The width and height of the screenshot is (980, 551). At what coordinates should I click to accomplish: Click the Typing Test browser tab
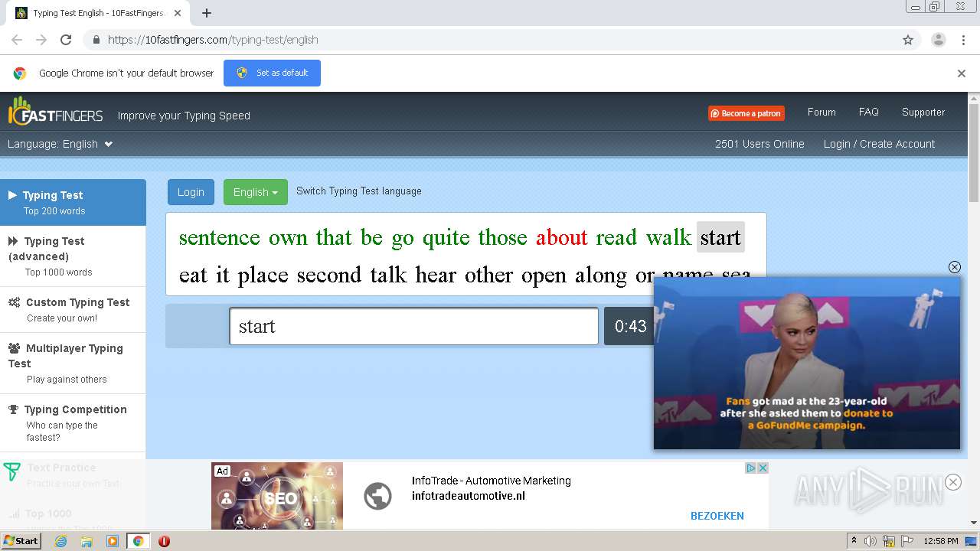pyautogui.click(x=99, y=13)
